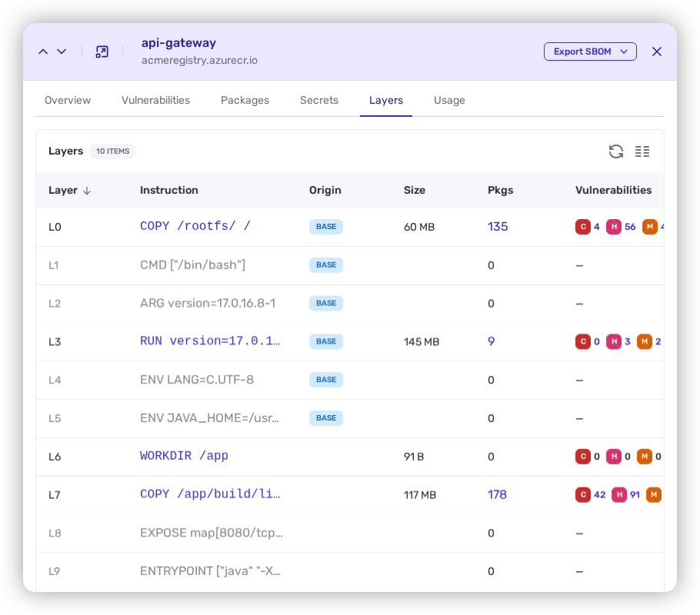Viewport: 700px width, 615px height.
Task: Open WORKDIR /app instruction link
Action: pos(184,456)
